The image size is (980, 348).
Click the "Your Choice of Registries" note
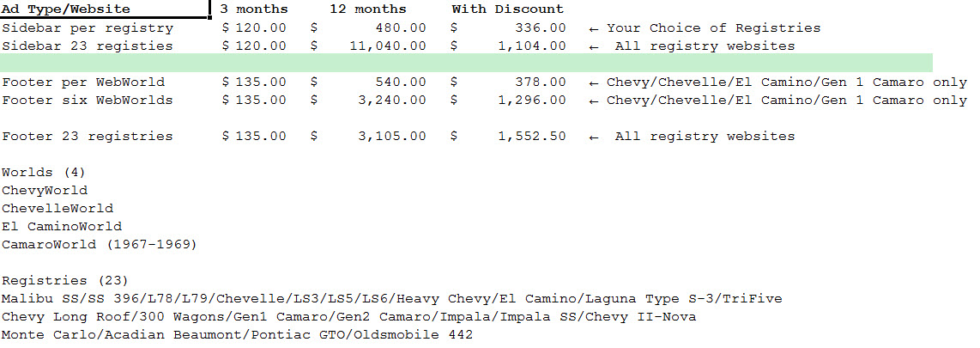713,27
